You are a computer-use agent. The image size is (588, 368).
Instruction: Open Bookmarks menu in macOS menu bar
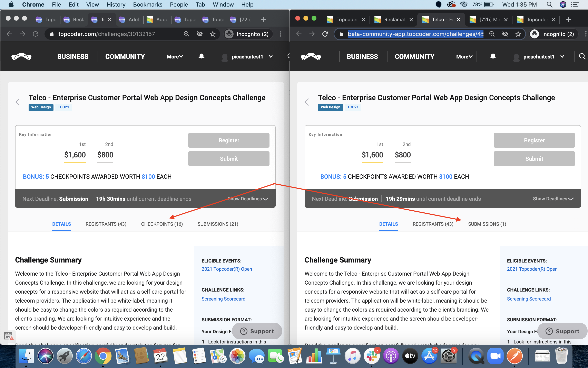pyautogui.click(x=147, y=4)
